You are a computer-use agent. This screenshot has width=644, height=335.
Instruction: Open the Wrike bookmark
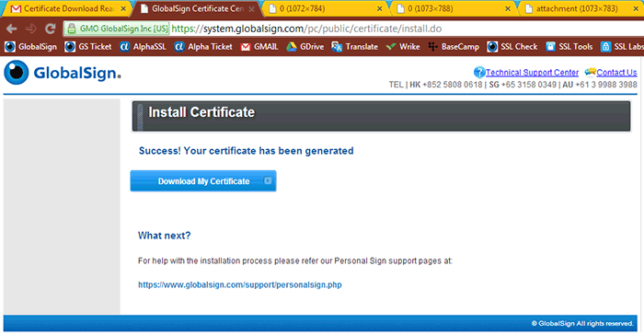pyautogui.click(x=403, y=47)
